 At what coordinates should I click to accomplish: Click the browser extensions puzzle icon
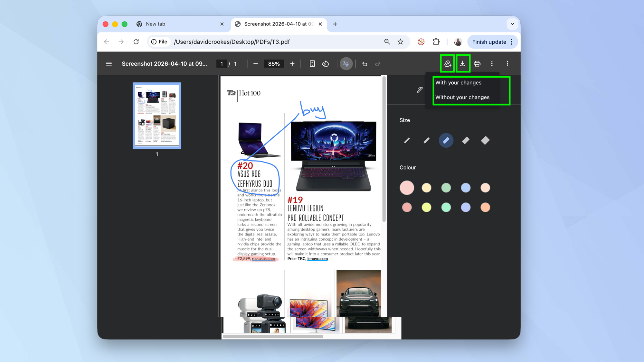[x=436, y=42]
